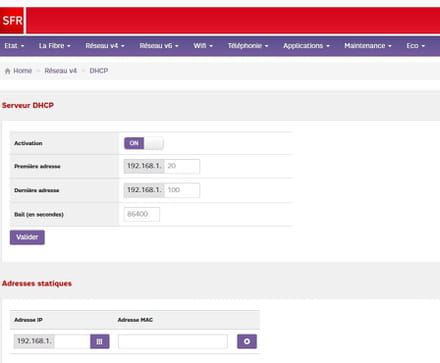Click the Adresse IP column header
Viewport: 440px width, 363px height.
(28, 320)
